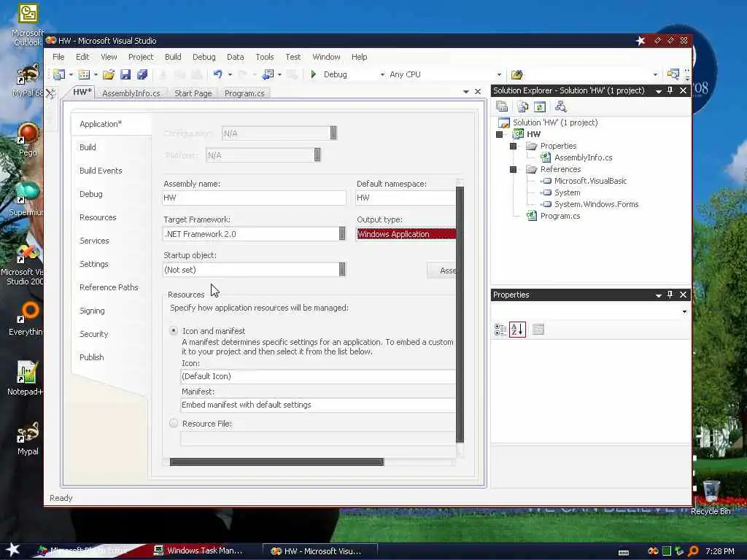Click the Open File folder icon
Screen dimensions: 747x560
pyautogui.click(x=109, y=74)
